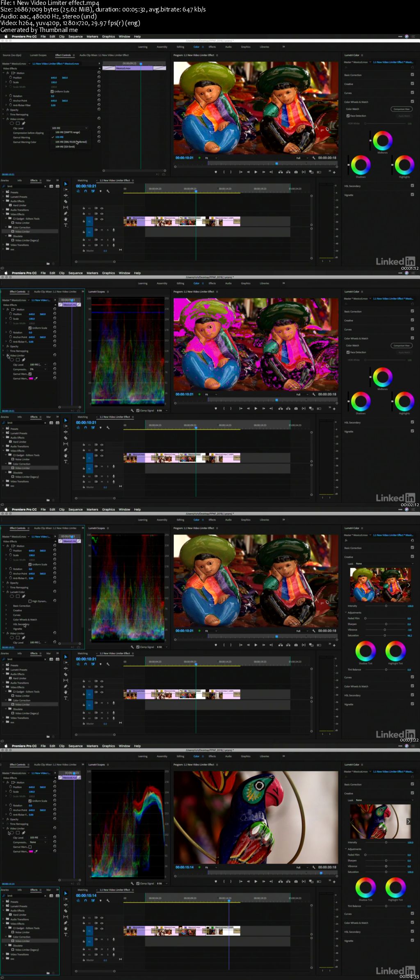Click Comparison View button in the 00:02:12 frame
This screenshot has height=980, width=420.
point(401,346)
